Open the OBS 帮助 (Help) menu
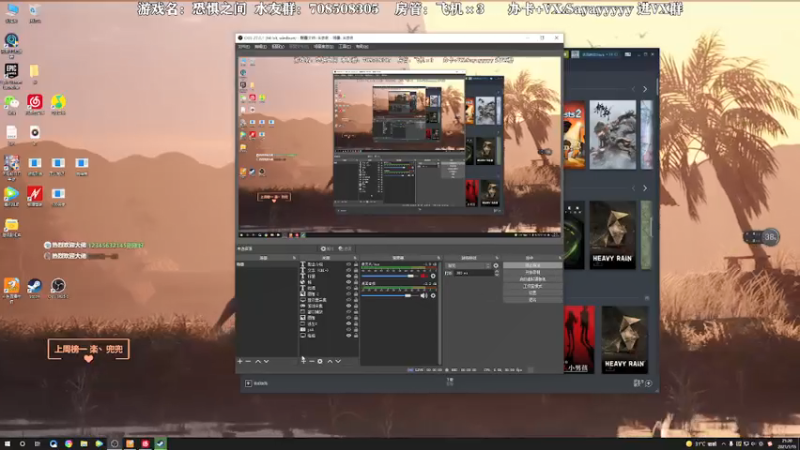This screenshot has width=800, height=450. coord(362,46)
